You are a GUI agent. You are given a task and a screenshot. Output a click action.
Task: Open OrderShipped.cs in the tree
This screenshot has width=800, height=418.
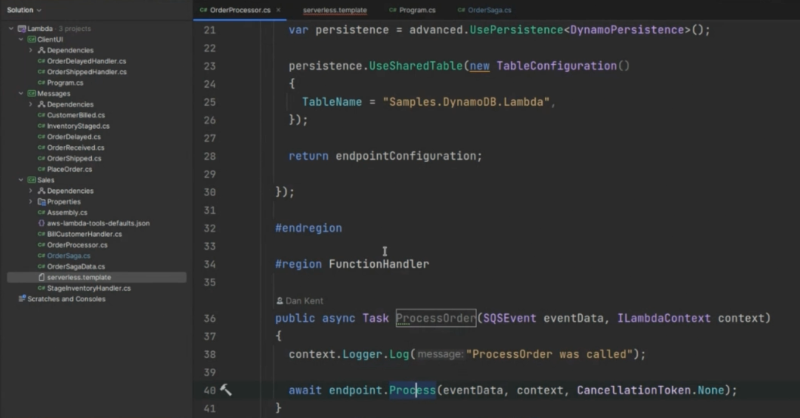tap(74, 158)
